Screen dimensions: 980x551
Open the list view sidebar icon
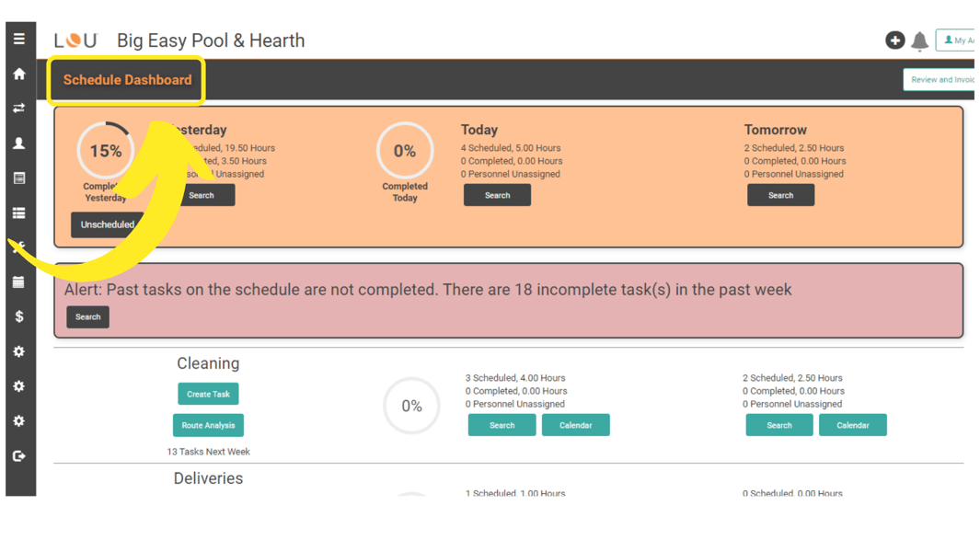(x=19, y=213)
